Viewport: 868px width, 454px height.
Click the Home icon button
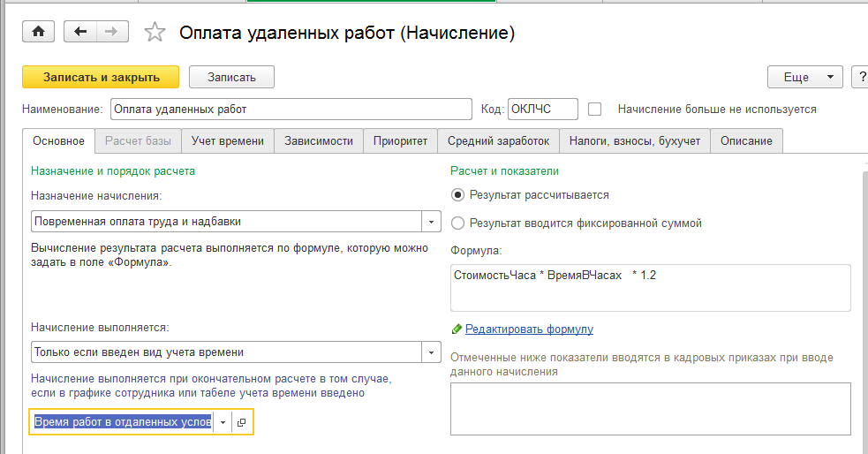(x=38, y=32)
